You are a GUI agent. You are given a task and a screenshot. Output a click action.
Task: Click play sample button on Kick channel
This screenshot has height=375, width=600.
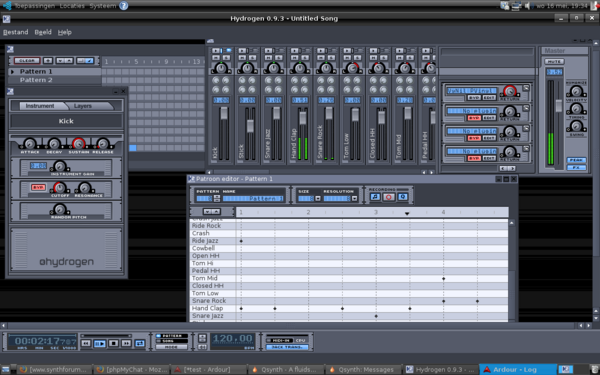215,51
